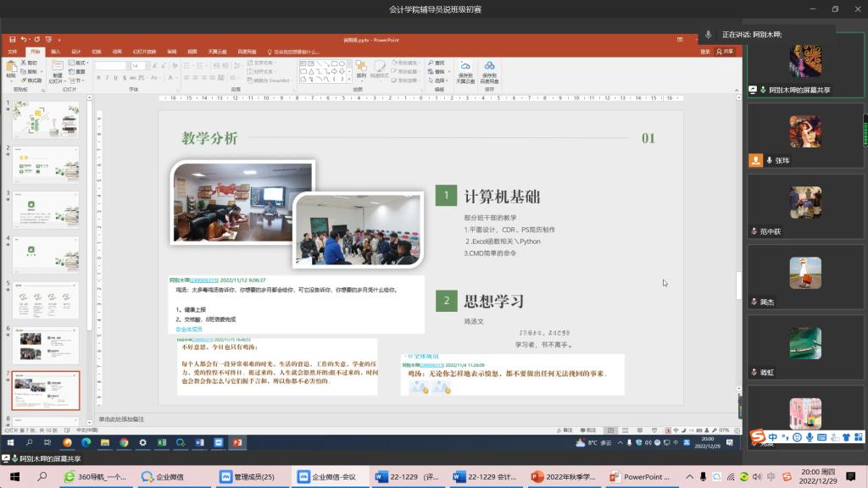Image resolution: width=868 pixels, height=488 pixels.
Task: Click the zoom slider in status bar
Action: (688, 430)
